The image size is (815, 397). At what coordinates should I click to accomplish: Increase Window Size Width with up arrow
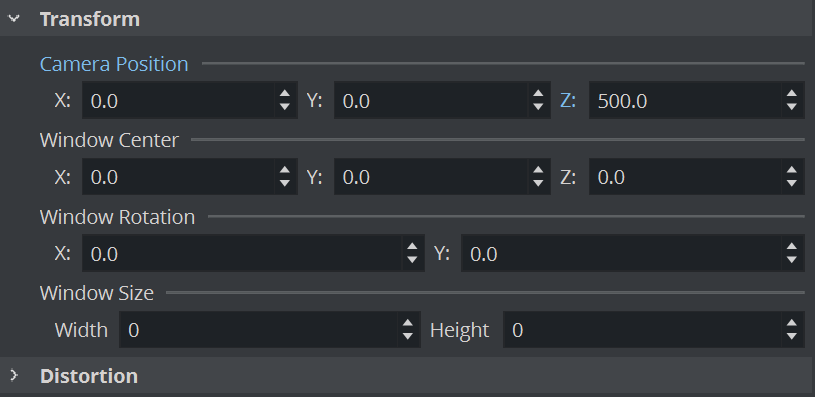[408, 323]
